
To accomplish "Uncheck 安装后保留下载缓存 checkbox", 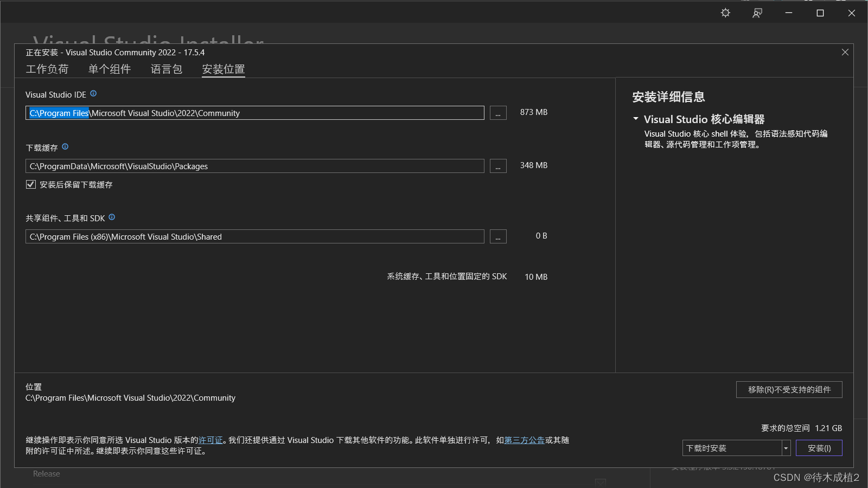I will [x=31, y=184].
